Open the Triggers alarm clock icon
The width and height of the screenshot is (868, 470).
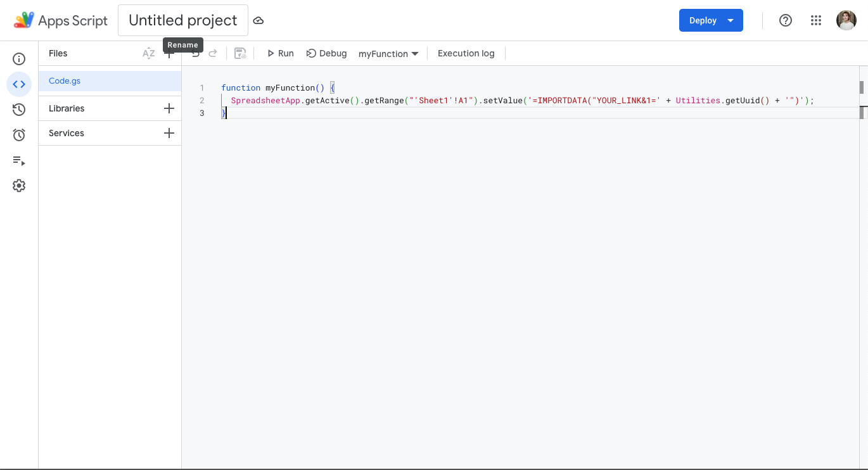point(19,135)
